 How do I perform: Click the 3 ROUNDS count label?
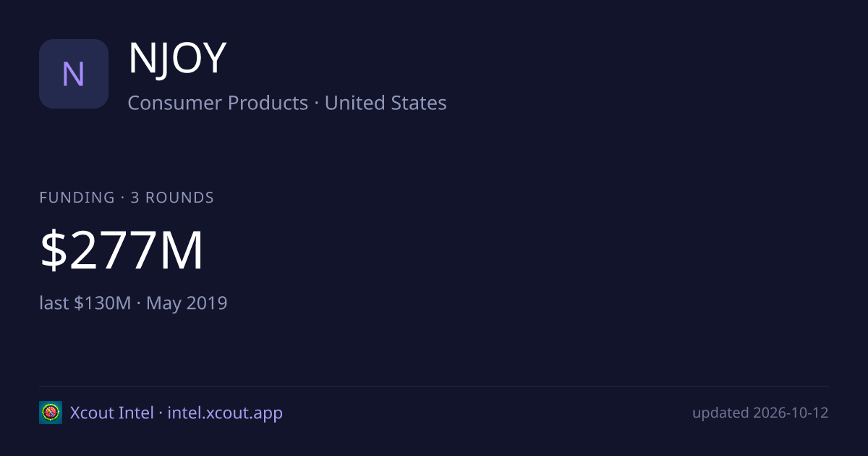point(172,198)
